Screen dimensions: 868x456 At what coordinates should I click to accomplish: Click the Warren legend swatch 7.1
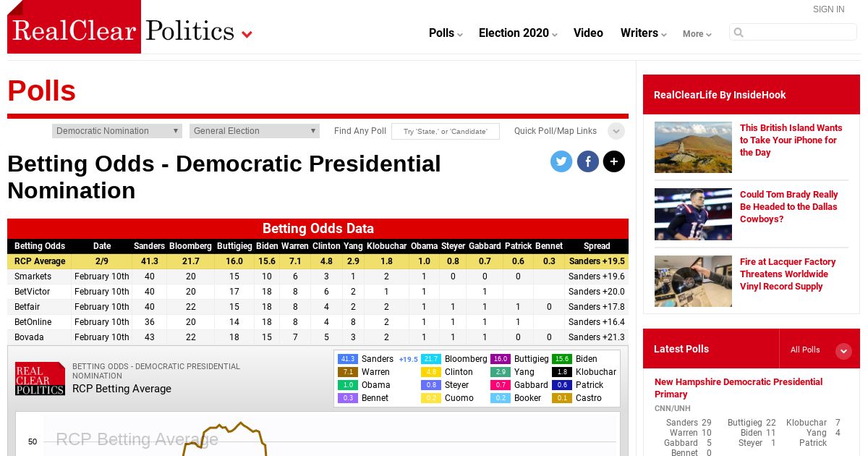[x=348, y=372]
